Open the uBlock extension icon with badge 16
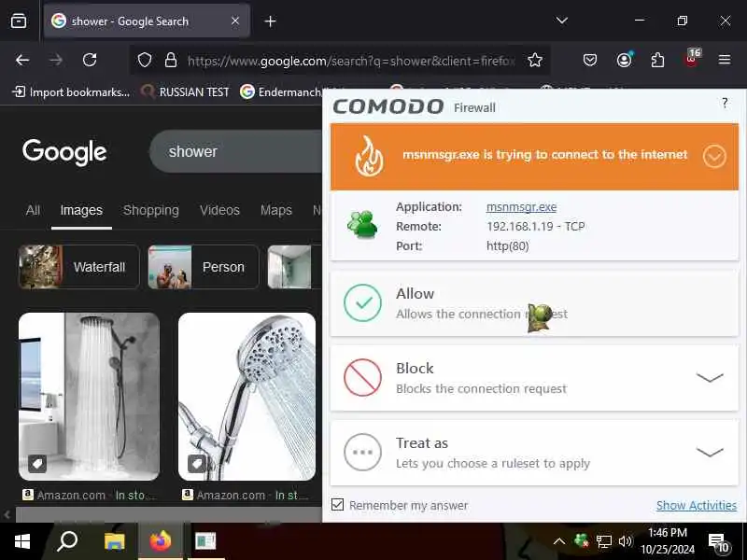747x560 pixels. tap(692, 59)
